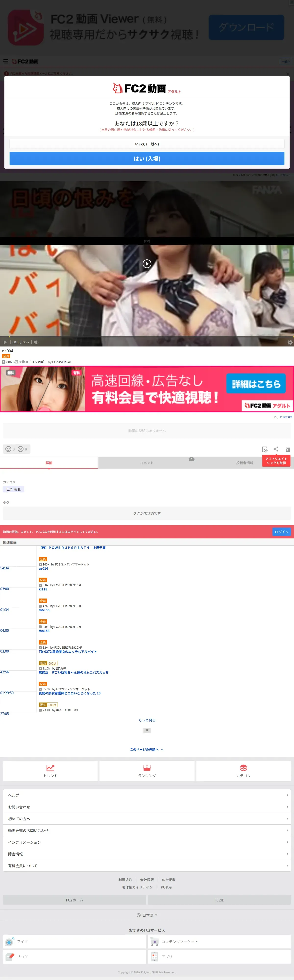Click the ログイン button in the red bar
294x980 pixels.
[x=282, y=532]
